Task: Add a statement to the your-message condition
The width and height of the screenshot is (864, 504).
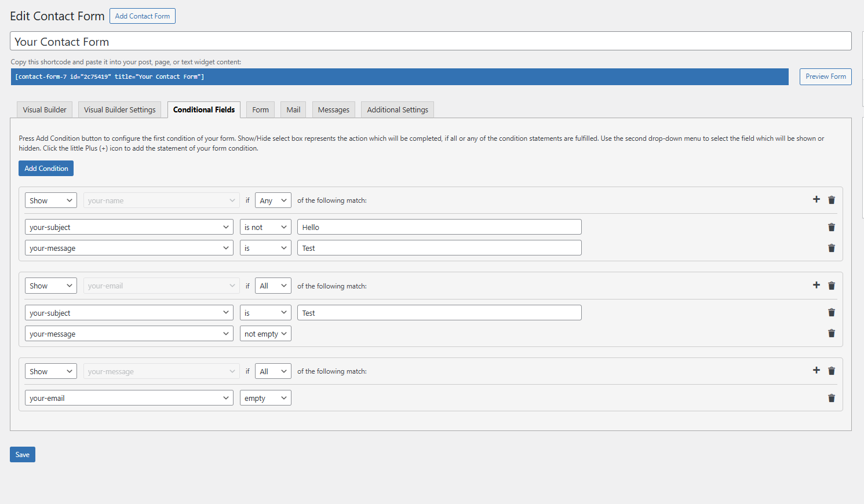Action: [816, 371]
